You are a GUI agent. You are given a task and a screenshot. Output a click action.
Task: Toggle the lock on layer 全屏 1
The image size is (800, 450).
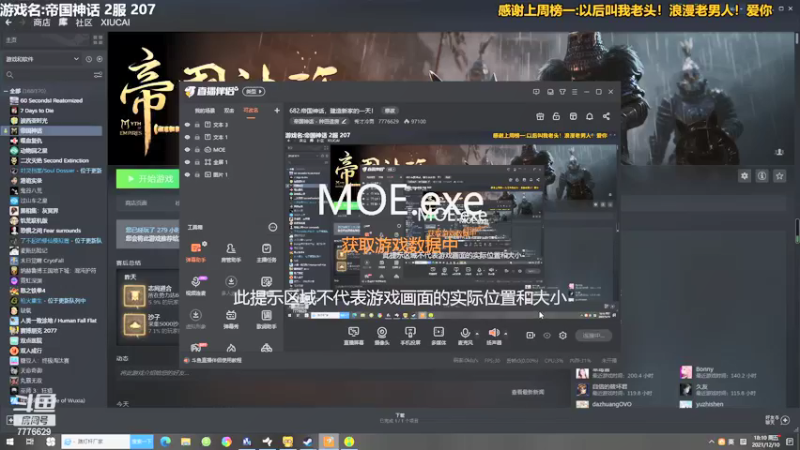197,162
